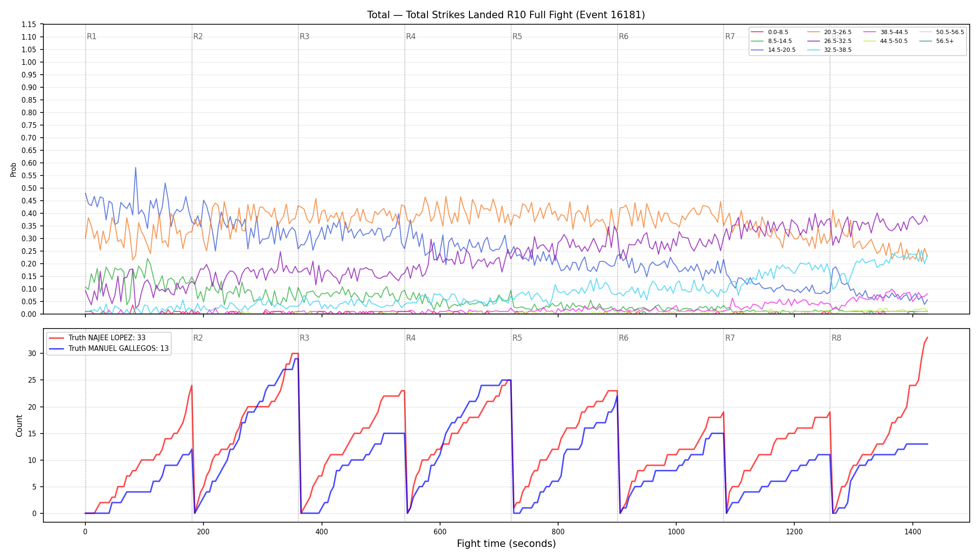
Task: Click the R4 round marker in the count chart
Action: 411,338
